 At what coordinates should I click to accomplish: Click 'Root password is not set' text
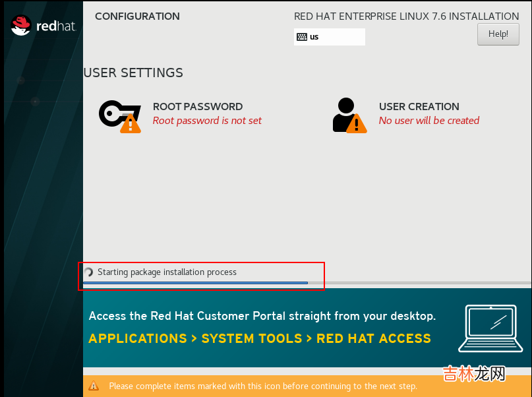click(207, 121)
